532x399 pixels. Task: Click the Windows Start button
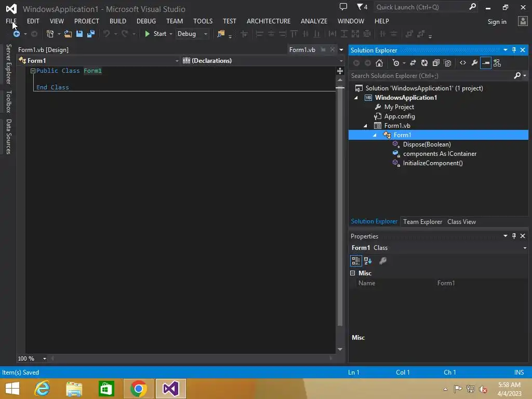click(12, 388)
